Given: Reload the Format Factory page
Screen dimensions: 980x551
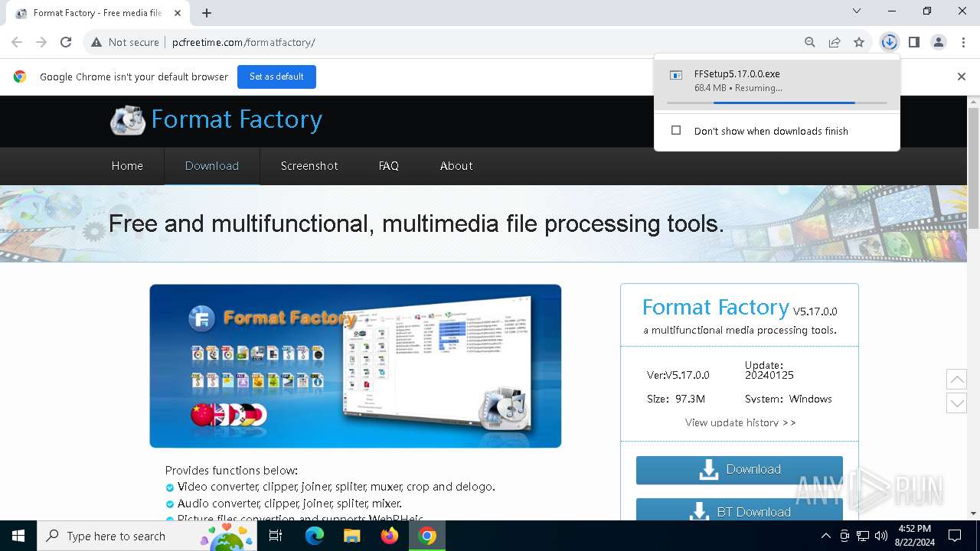Looking at the screenshot, I should [x=66, y=42].
